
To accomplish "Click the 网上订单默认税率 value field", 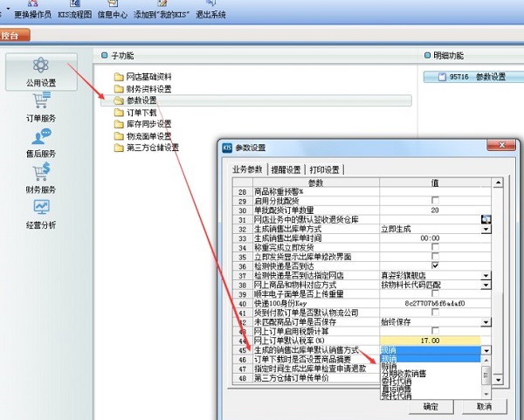I will coord(434,340).
